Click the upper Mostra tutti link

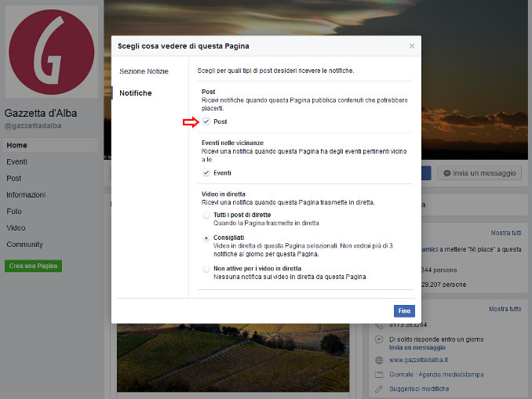pos(505,233)
